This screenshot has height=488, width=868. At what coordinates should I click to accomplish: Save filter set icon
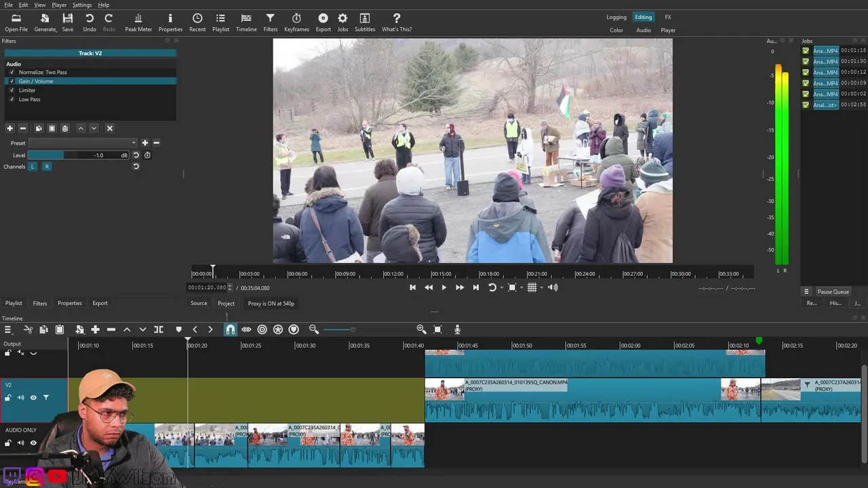coord(65,128)
